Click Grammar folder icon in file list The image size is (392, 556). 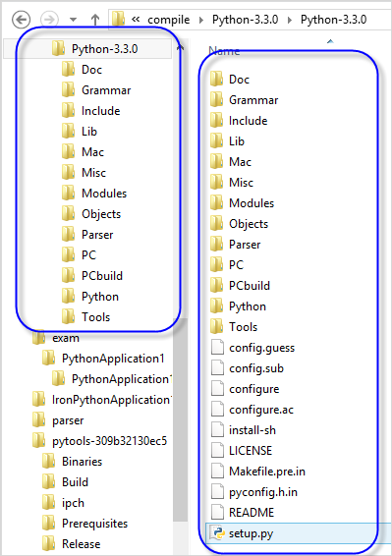pos(216,99)
